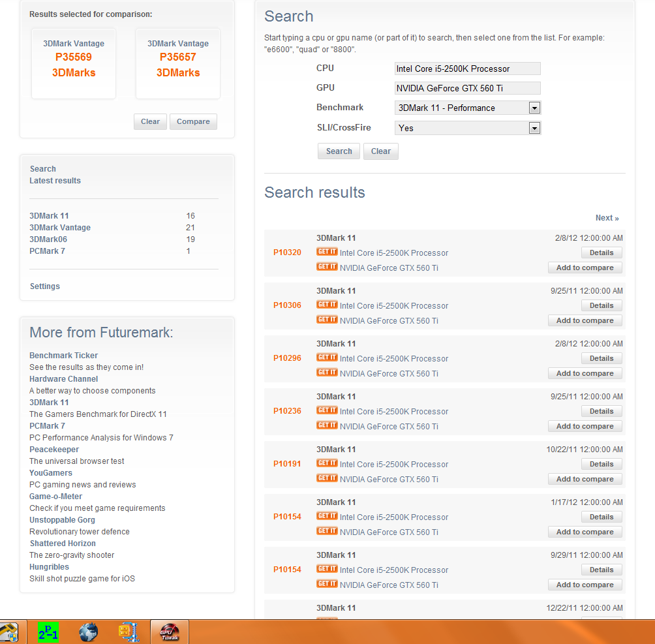Open the yellow archive tool taskbar icon
Screen dimensions: 655x644
tap(129, 632)
